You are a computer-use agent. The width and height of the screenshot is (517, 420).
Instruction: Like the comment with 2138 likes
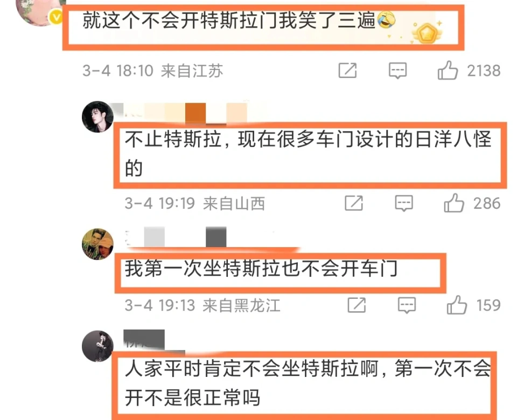tap(448, 70)
